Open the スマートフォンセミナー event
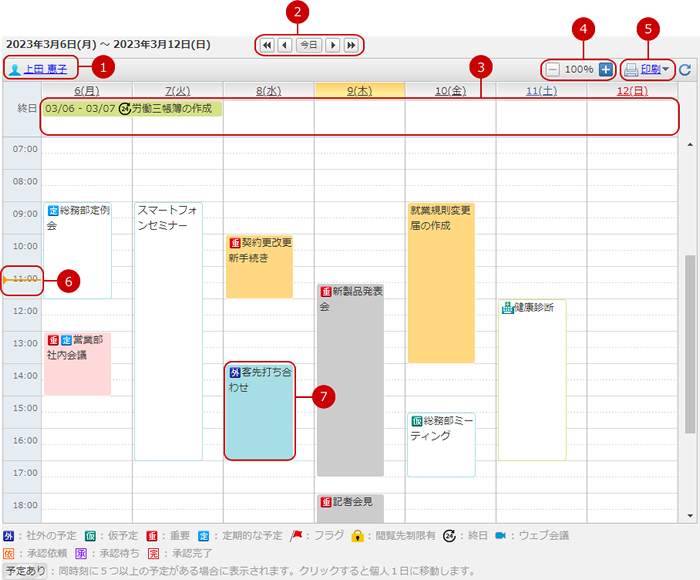Viewport: 700px width, 580px height. [x=168, y=331]
